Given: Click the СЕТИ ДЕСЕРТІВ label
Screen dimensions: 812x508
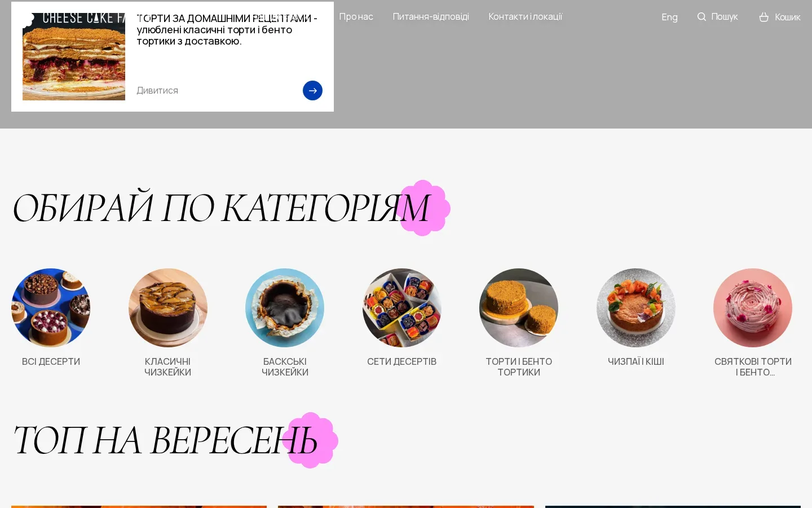Looking at the screenshot, I should tap(402, 361).
